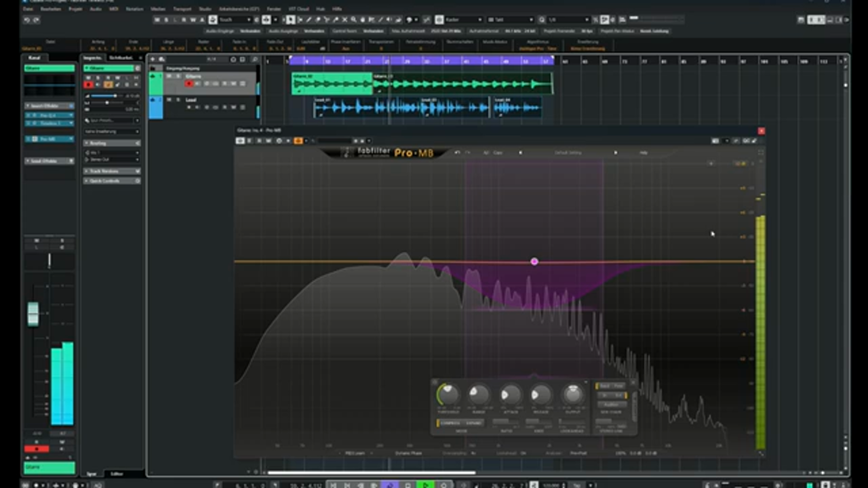Viewport: 868px width, 488px height.
Task: Select Expand mode in band panel
Action: coord(474,423)
